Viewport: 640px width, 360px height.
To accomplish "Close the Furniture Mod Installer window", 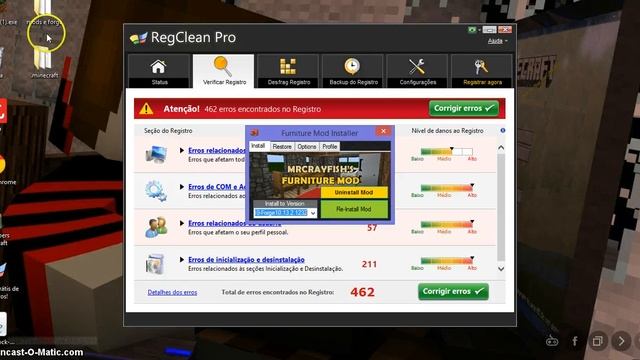I will [x=383, y=131].
